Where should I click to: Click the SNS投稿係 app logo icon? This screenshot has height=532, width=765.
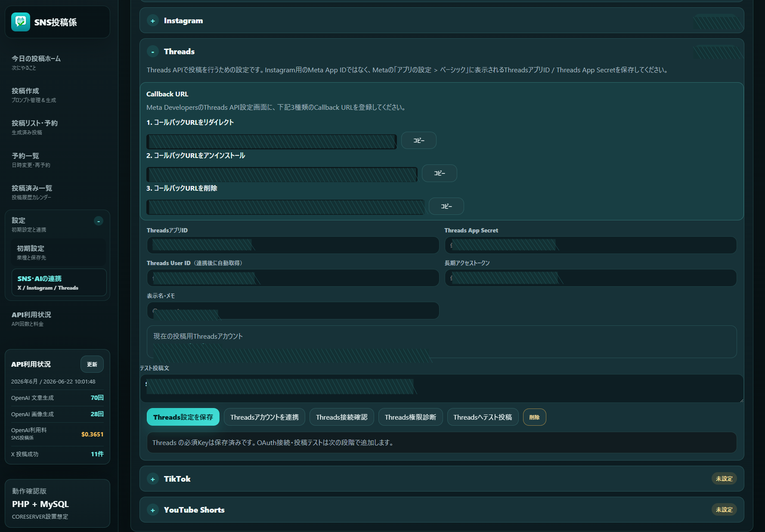pyautogui.click(x=21, y=22)
